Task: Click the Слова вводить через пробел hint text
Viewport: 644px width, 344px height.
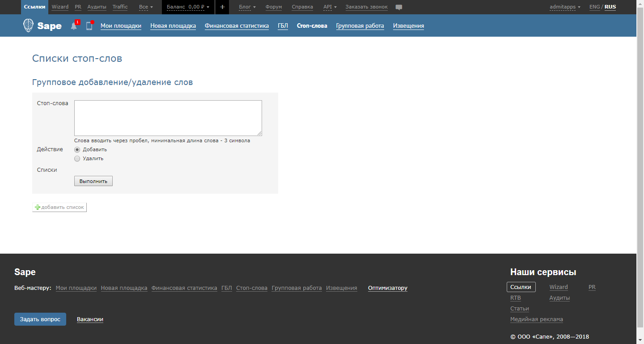Action: 162,140
